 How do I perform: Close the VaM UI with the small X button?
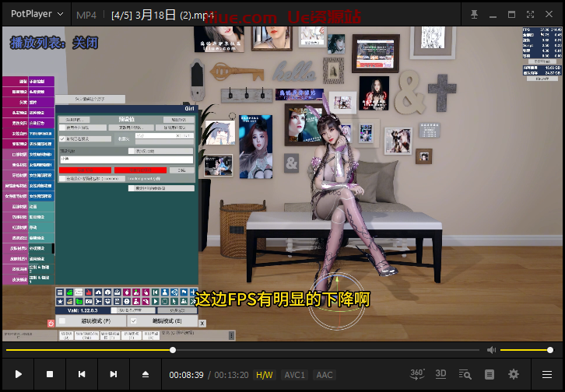(x=202, y=324)
